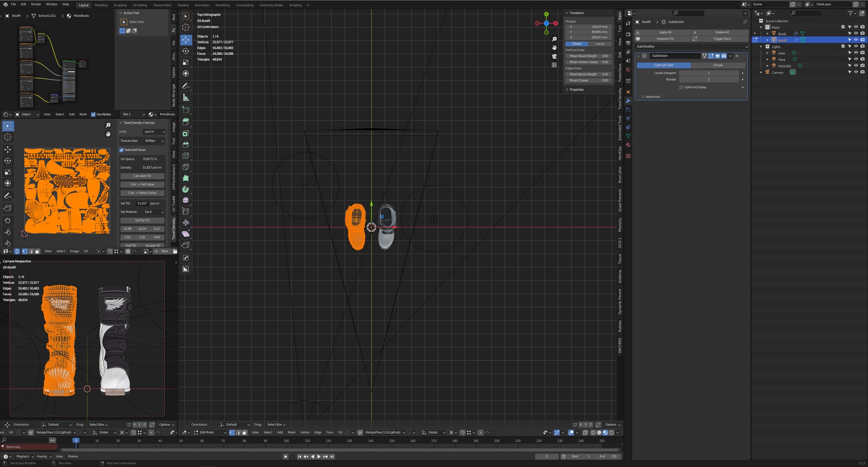
Task: Remove the Subdivision modifier with X
Action: tap(737, 56)
